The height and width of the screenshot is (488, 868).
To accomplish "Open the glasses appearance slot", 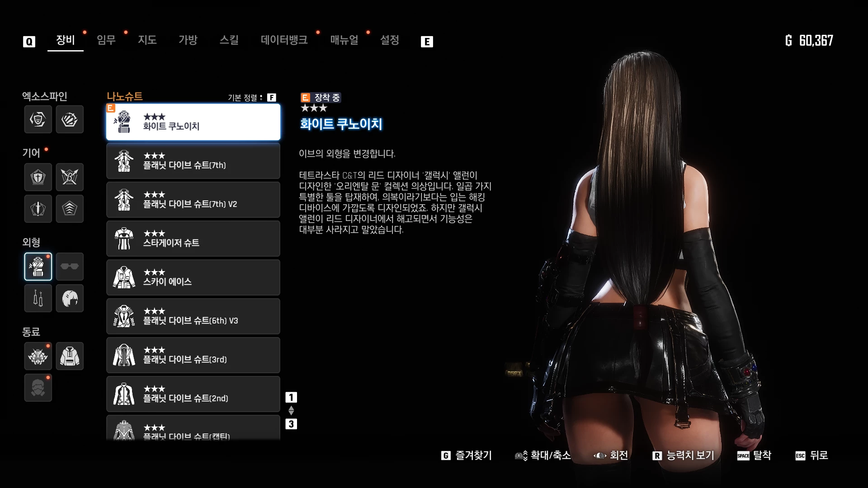I will click(70, 267).
